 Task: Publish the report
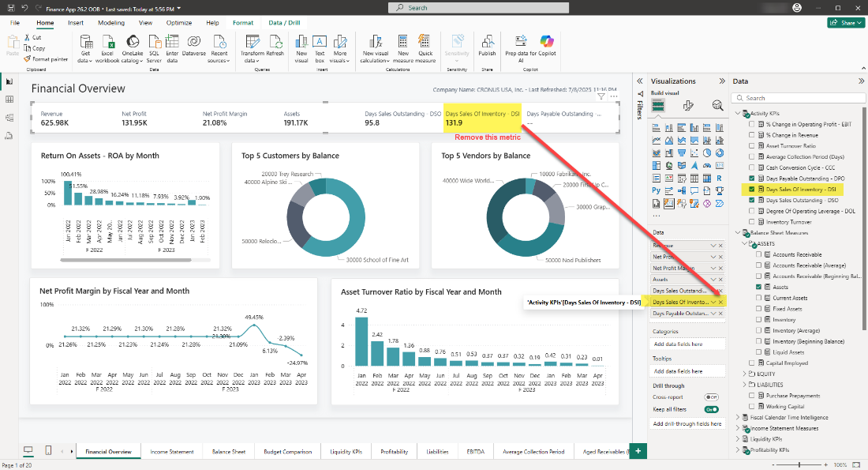click(487, 46)
